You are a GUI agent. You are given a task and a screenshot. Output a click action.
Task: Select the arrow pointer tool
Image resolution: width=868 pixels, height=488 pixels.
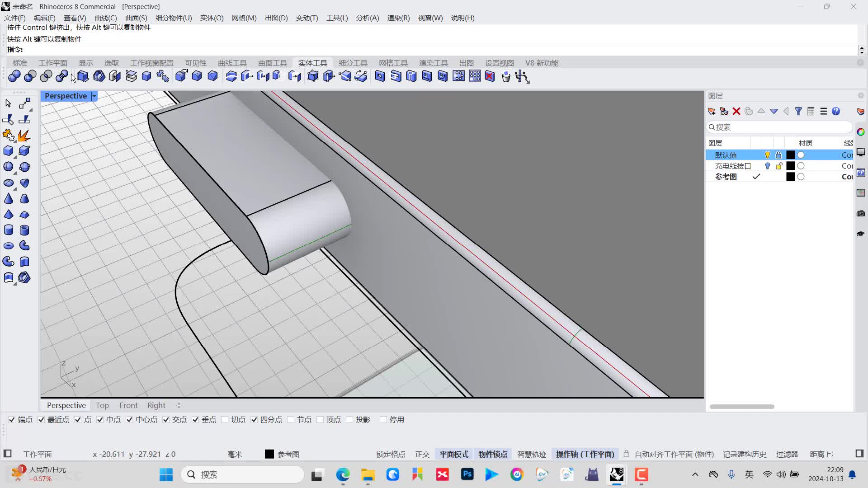8,103
